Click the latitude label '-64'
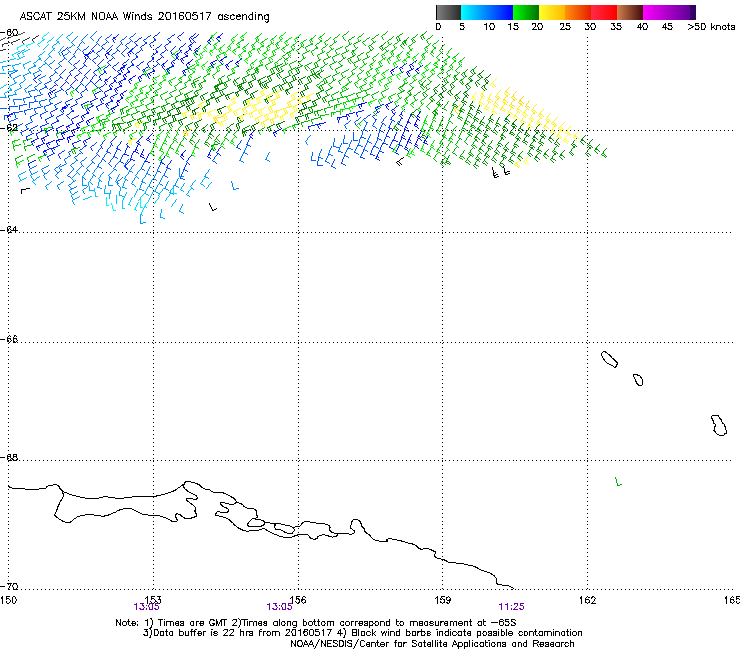Image resolution: width=740 pixels, height=650 pixels. [x=10, y=229]
